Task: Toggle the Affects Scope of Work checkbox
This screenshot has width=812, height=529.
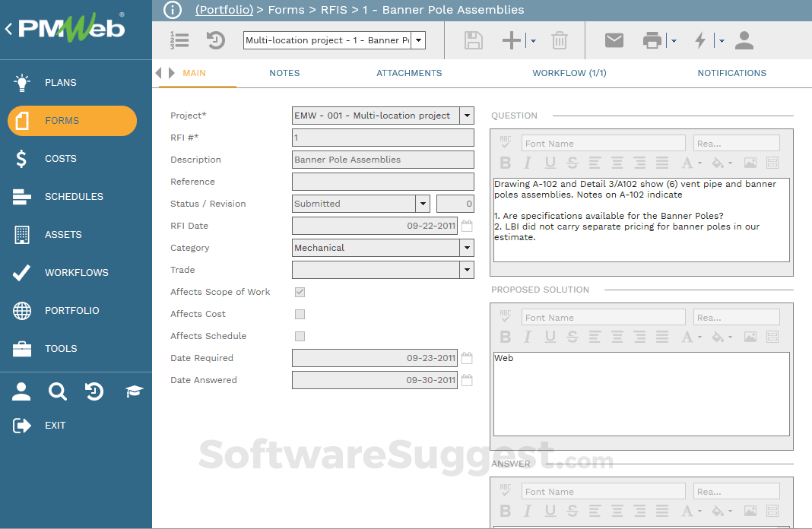Action: (300, 292)
